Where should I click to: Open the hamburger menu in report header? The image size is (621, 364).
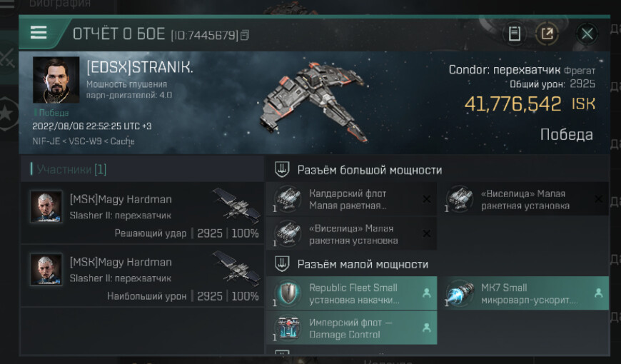pos(39,33)
